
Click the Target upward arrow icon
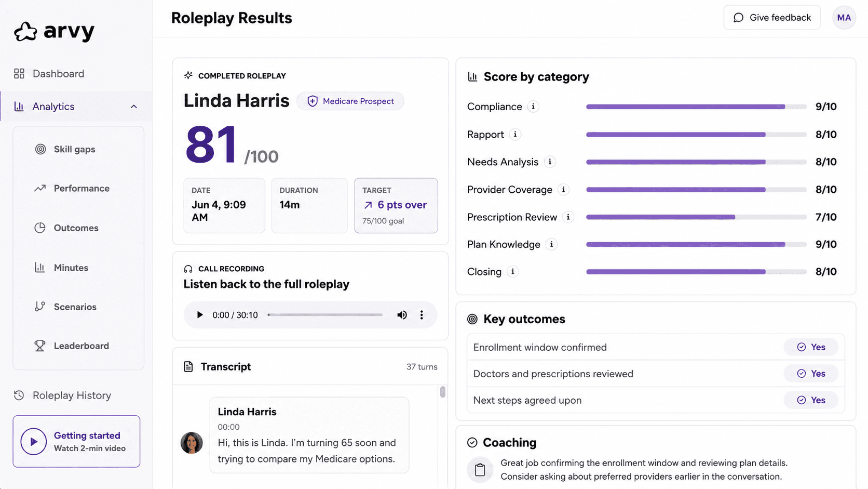click(x=368, y=205)
